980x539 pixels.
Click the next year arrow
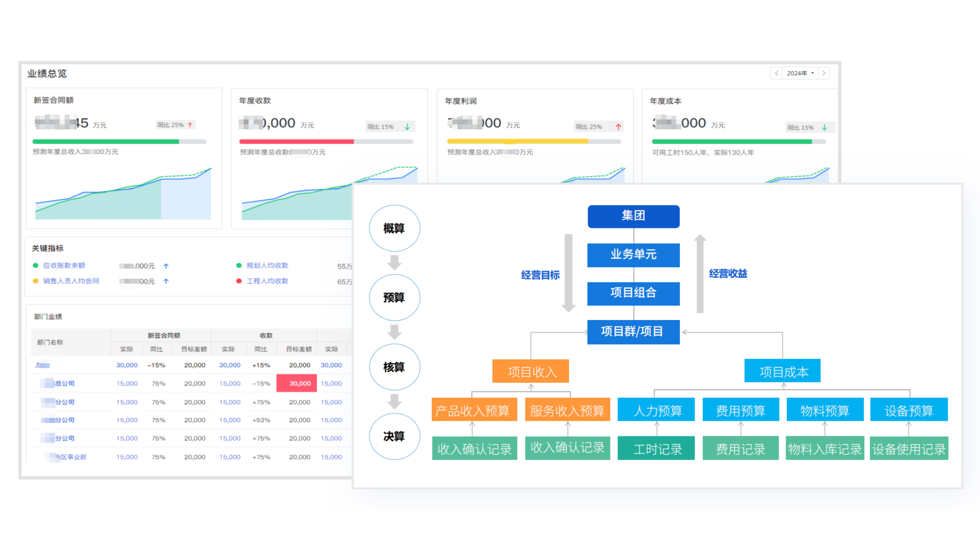point(824,73)
